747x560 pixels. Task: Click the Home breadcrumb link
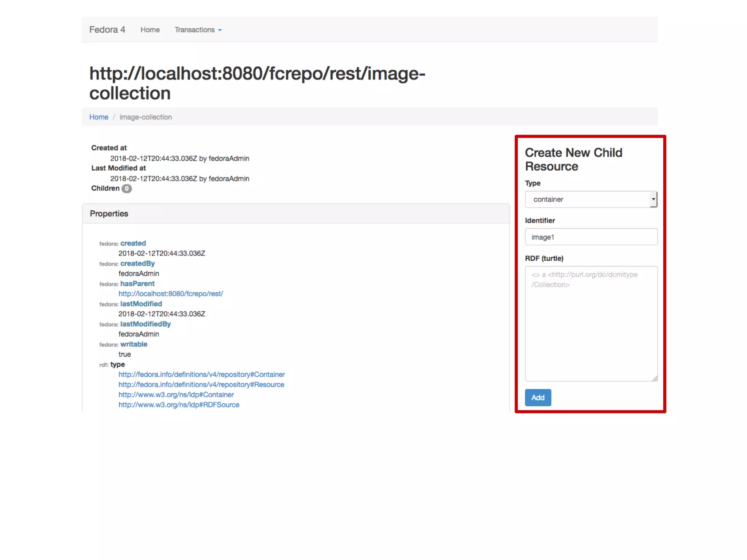pos(98,117)
